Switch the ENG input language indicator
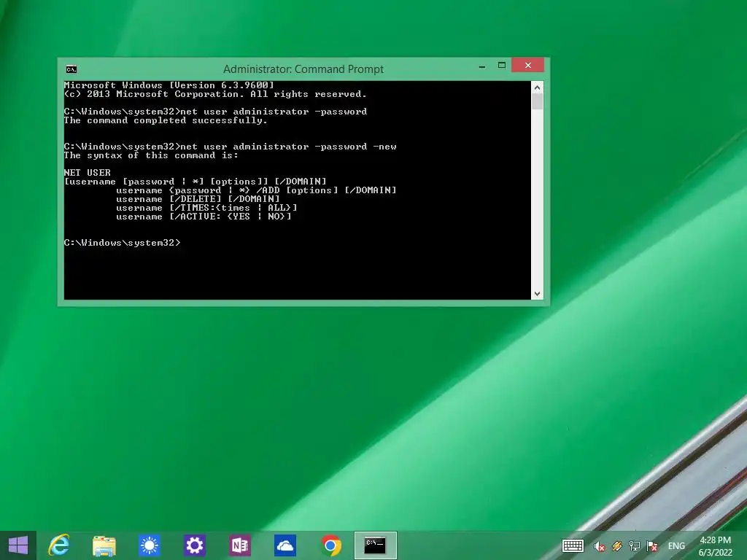 pyautogui.click(x=676, y=546)
